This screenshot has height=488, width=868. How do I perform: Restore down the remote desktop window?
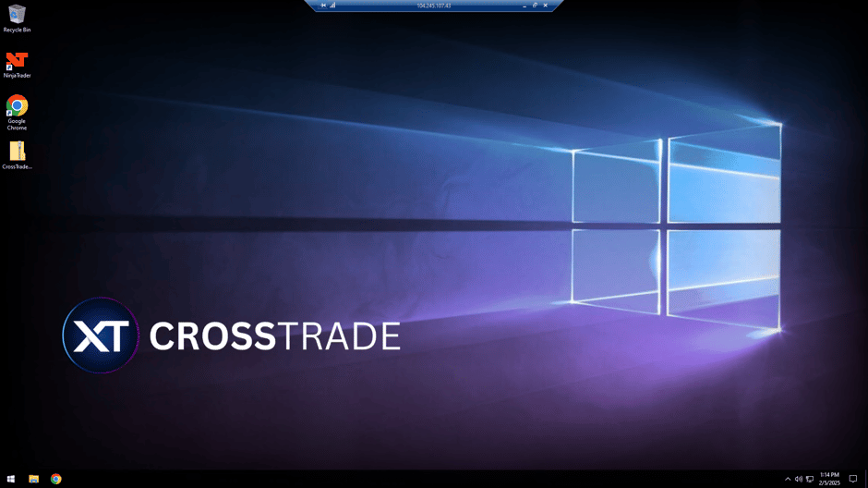(535, 6)
